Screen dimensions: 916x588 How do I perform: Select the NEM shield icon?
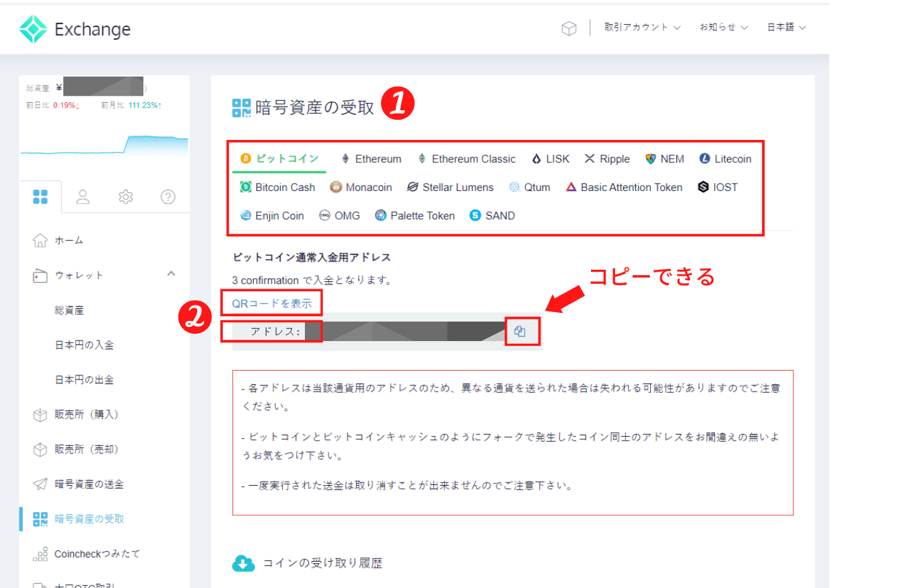[x=649, y=159]
